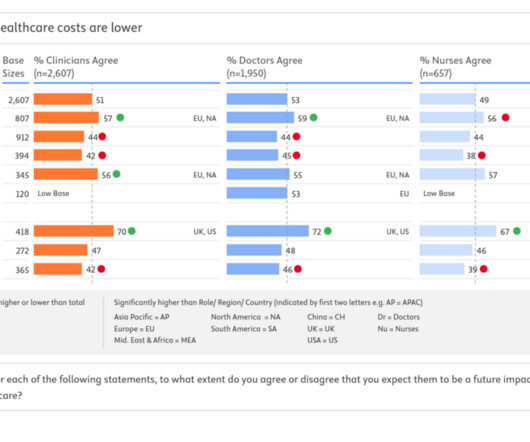Click the 'Significantly higher than Role/ Region/ Country' note
This screenshot has width=530, height=442.
(x=268, y=302)
